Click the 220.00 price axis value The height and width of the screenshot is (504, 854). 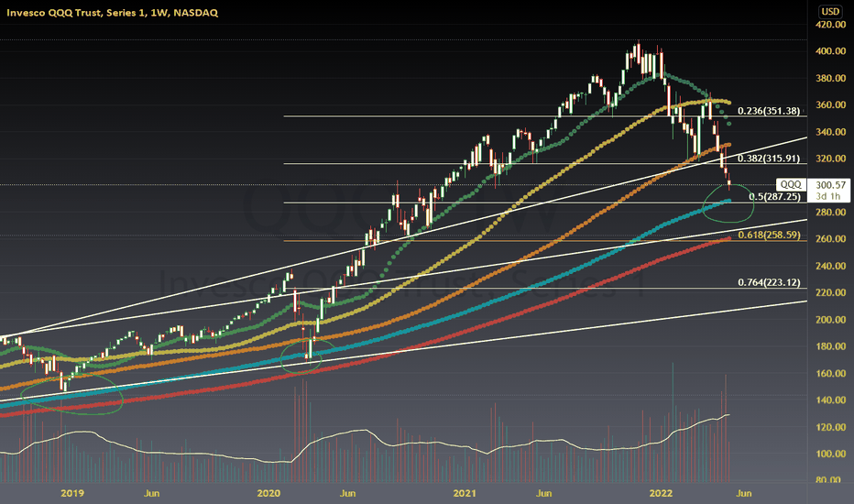(830, 292)
